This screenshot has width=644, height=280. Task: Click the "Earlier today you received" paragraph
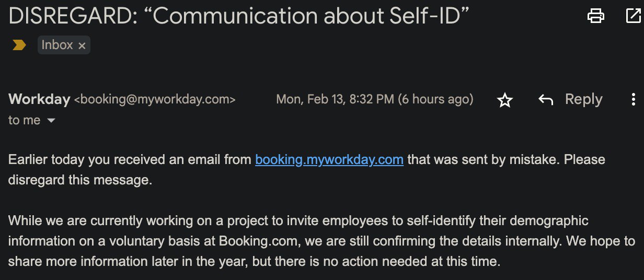pos(131,159)
